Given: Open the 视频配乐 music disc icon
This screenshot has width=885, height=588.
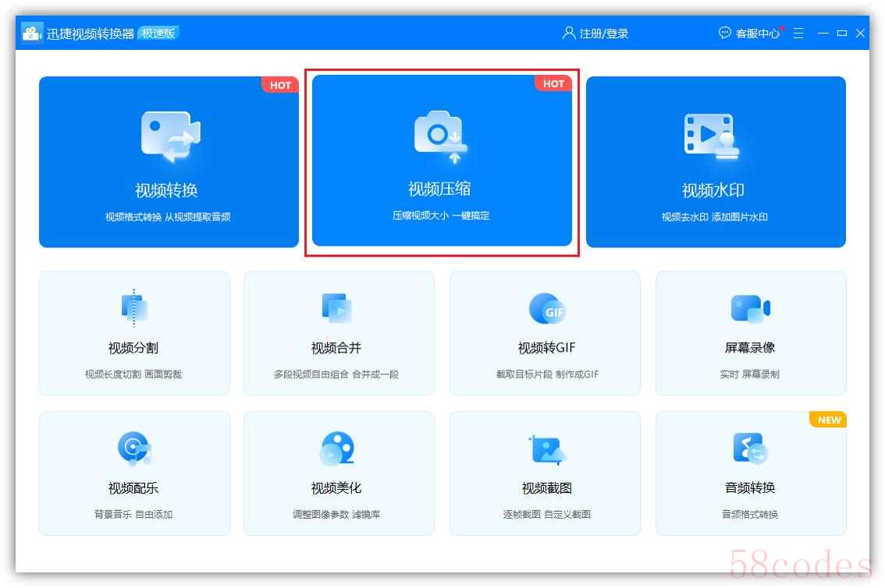Looking at the screenshot, I should 134,448.
